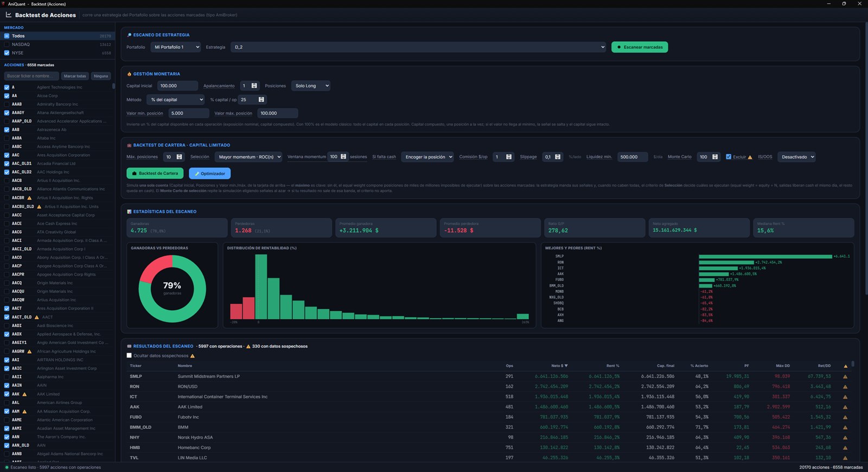Click the magnifier icon beside Escaneo de Estrategia
Viewport: 868px width, 472px height.
pyautogui.click(x=129, y=35)
